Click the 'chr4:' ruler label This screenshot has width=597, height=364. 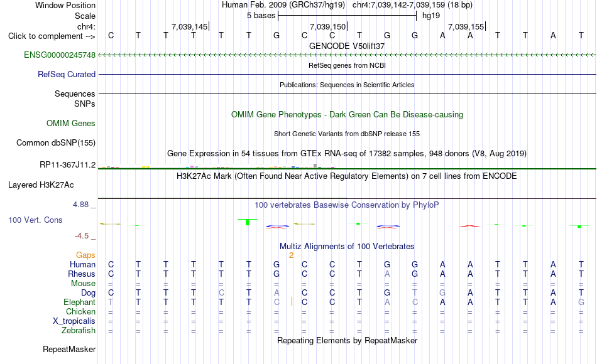coord(87,26)
